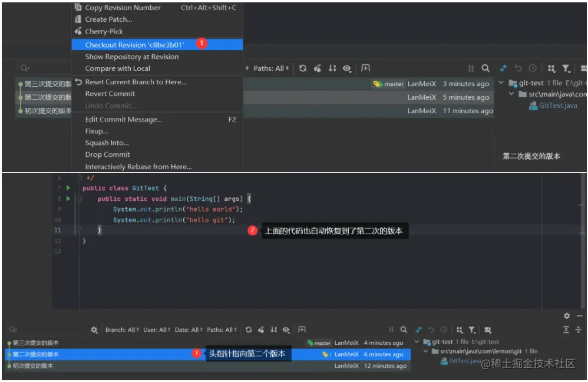Choose Reset Current Branch to Here...
This screenshot has height=382, width=588.
pyautogui.click(x=157, y=82)
